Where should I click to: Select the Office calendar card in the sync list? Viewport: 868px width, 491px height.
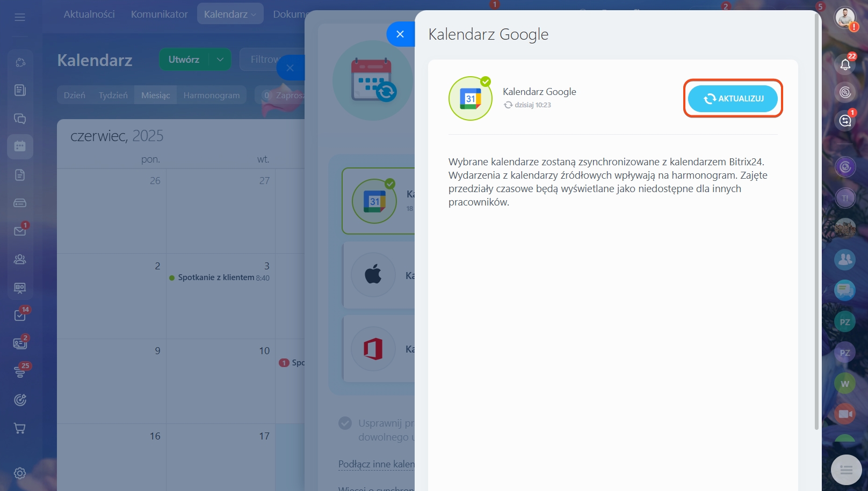click(379, 349)
